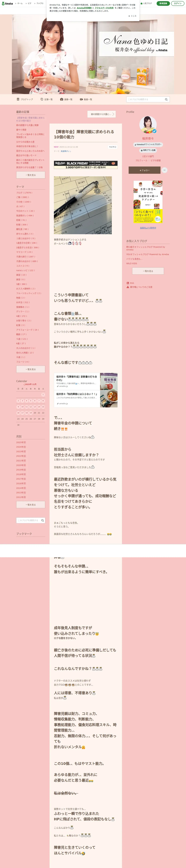The width and height of the screenshot is (186, 868).
Task: Open the 動画一覧 tab
Action: (x=86, y=99)
